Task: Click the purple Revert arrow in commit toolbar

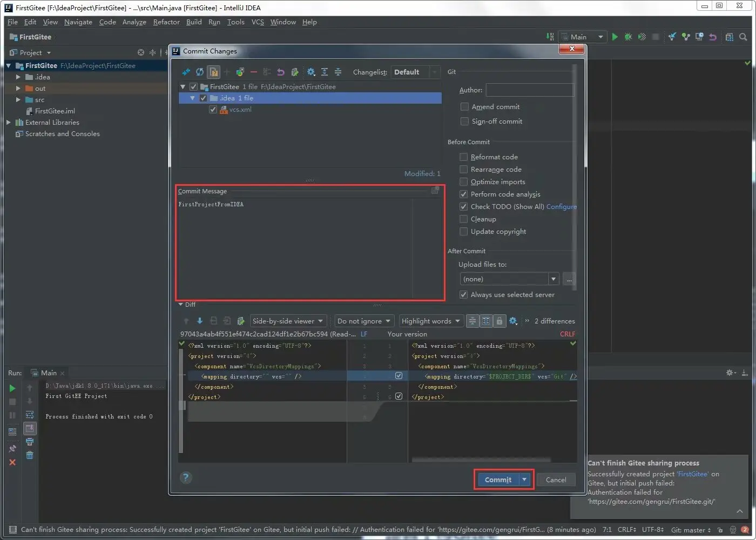Action: 281,72
